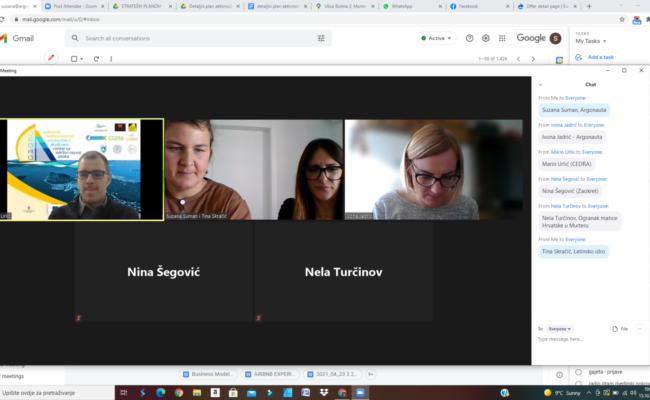Click the Add a task icon
Image resolution: width=650 pixels, height=400 pixels.
(581, 57)
